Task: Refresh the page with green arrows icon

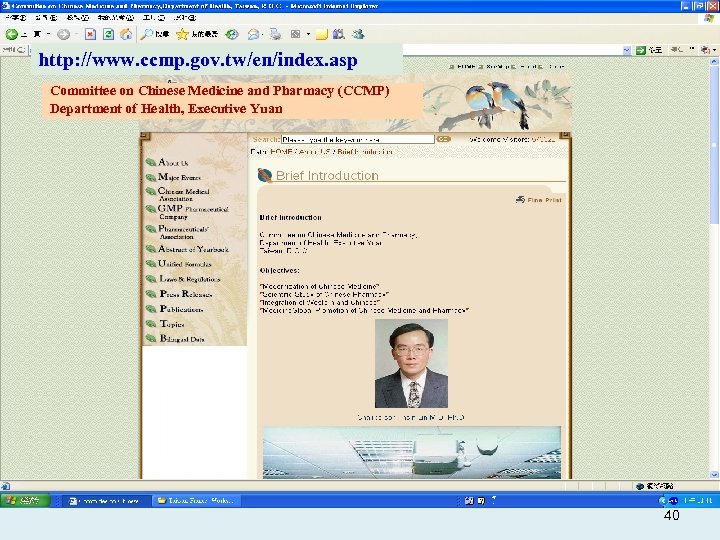Action: pos(108,34)
